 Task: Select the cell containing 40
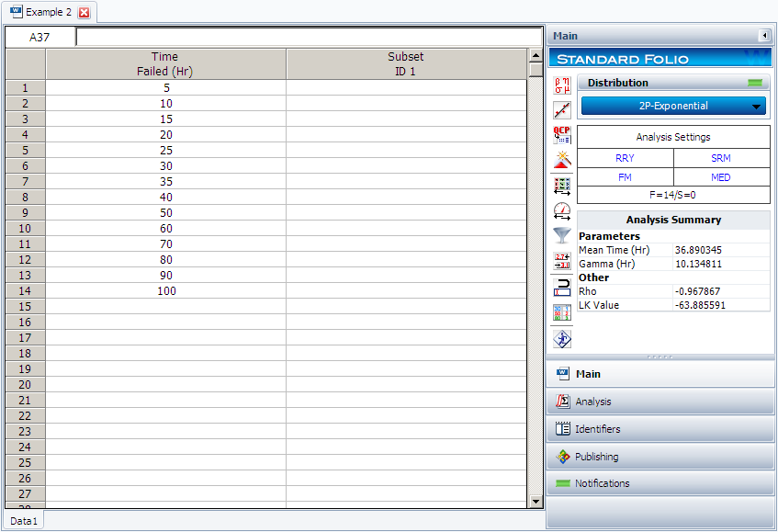pyautogui.click(x=165, y=197)
